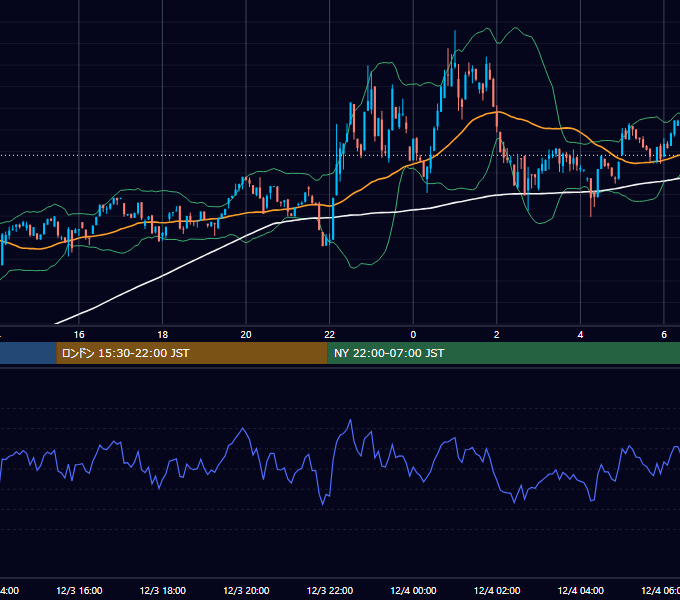
Task: Click the 12/4 04:00 time axis label
Action: 580,590
